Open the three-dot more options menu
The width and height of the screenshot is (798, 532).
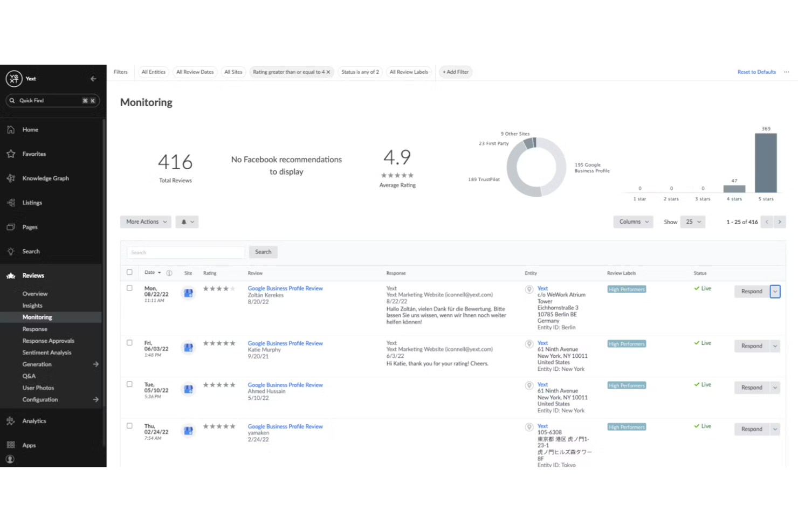[x=786, y=72]
